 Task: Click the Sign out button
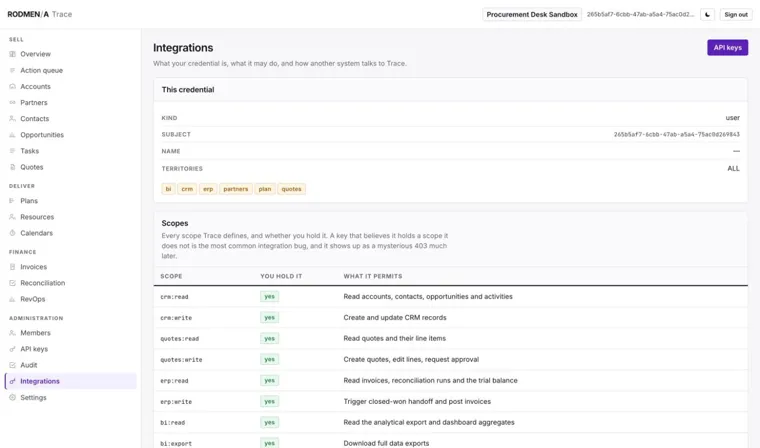click(736, 15)
